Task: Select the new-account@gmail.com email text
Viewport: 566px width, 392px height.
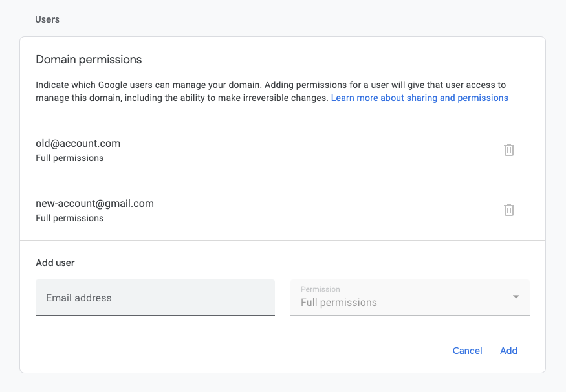Action: (94, 204)
